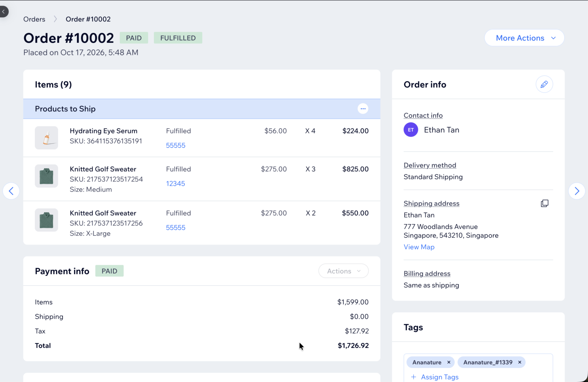Click the pencil edit icon in Order info
The height and width of the screenshot is (382, 588).
[x=544, y=84]
